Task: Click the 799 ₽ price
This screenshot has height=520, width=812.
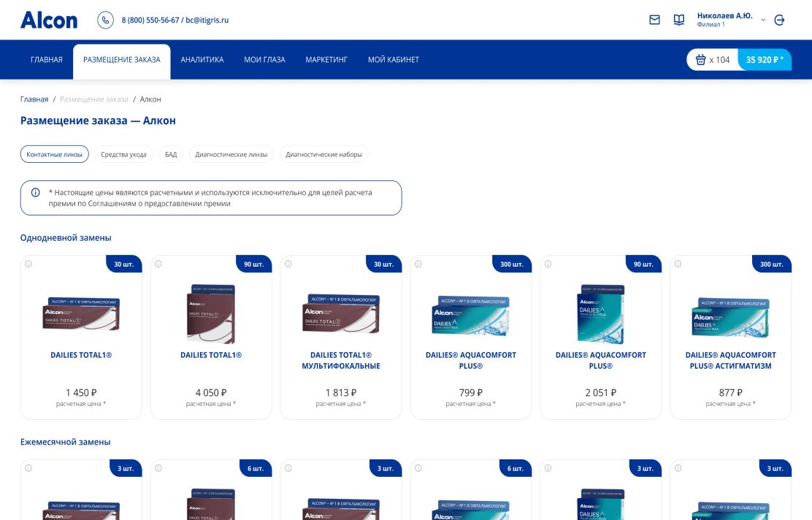Action: click(x=471, y=393)
